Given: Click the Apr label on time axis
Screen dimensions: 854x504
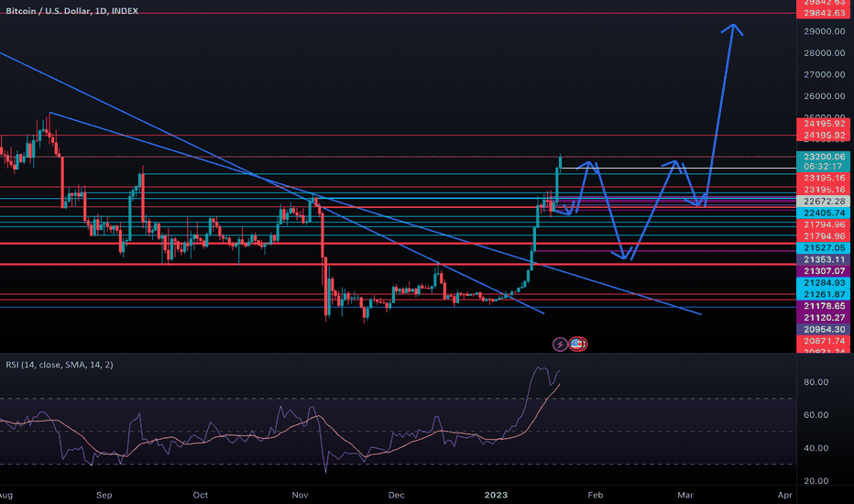Looking at the screenshot, I should click(x=784, y=495).
